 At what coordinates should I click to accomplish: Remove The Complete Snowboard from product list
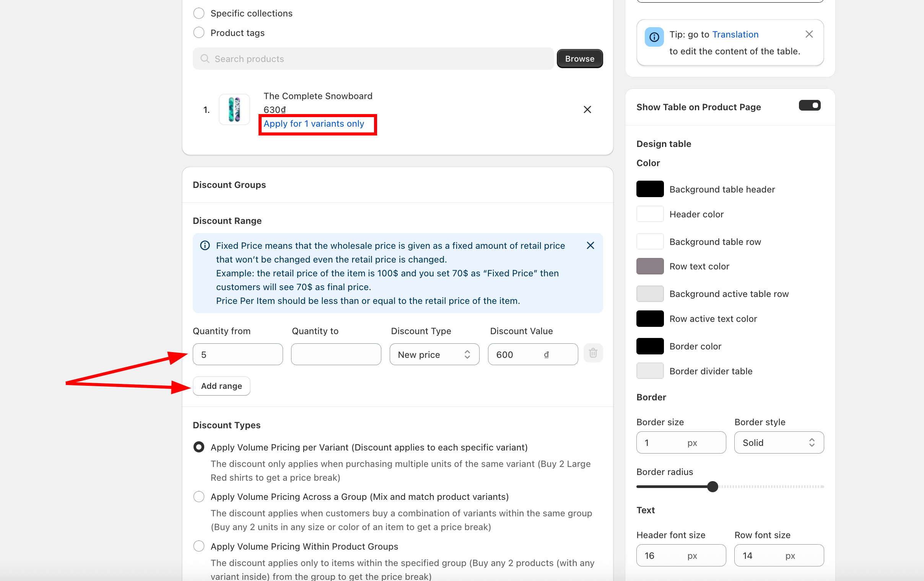click(x=587, y=110)
